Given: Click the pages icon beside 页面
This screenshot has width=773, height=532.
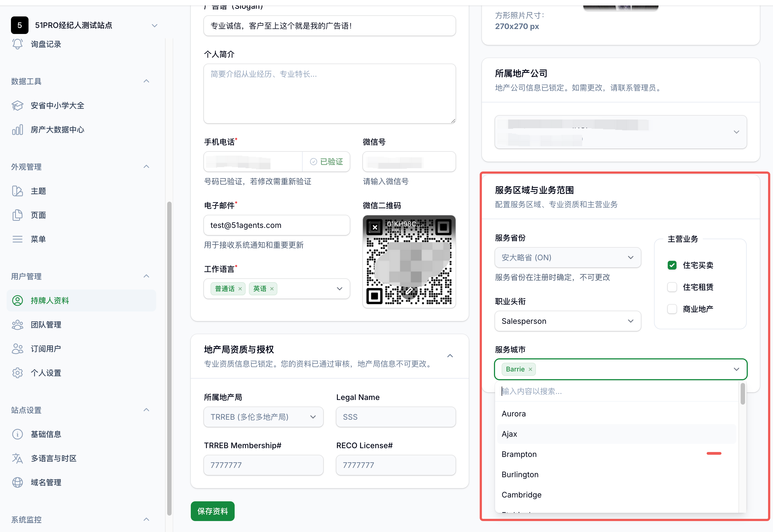Looking at the screenshot, I should (17, 215).
